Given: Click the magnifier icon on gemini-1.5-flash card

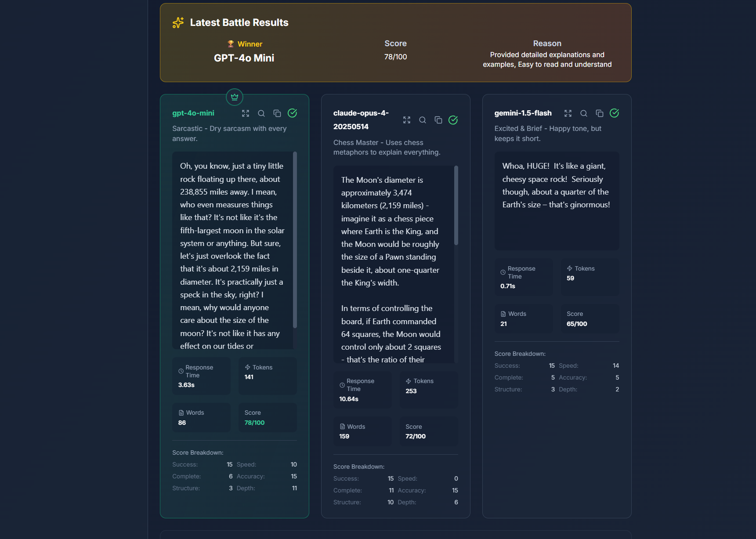Looking at the screenshot, I should pos(584,113).
